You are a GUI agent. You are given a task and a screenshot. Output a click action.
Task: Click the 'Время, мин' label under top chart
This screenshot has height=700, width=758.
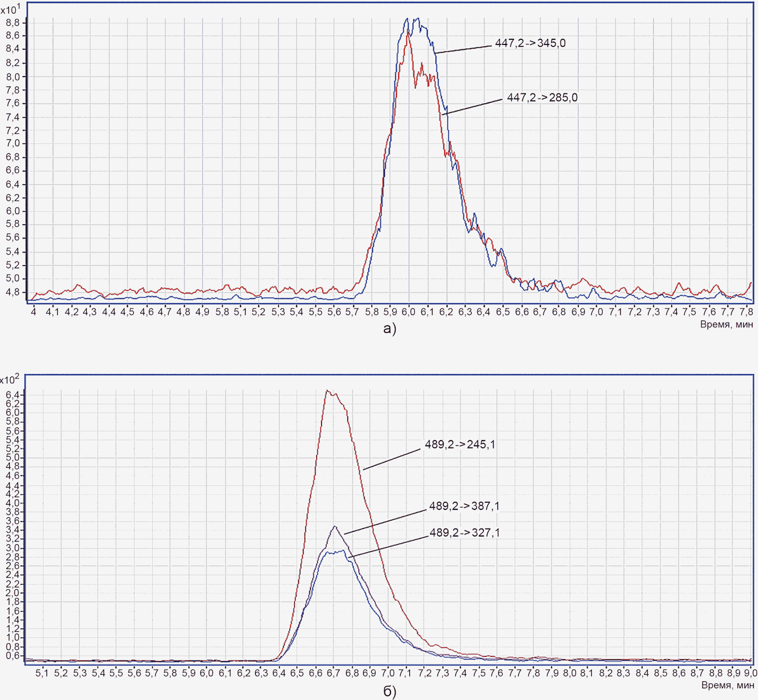(x=726, y=324)
